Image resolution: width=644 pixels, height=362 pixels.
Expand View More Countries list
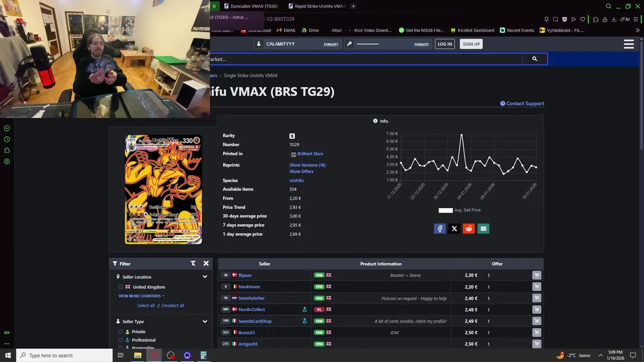141,296
